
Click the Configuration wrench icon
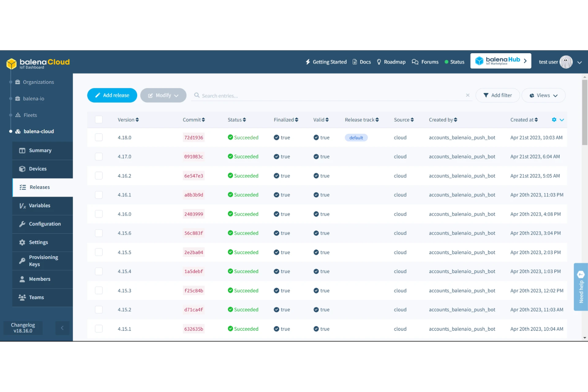point(23,224)
